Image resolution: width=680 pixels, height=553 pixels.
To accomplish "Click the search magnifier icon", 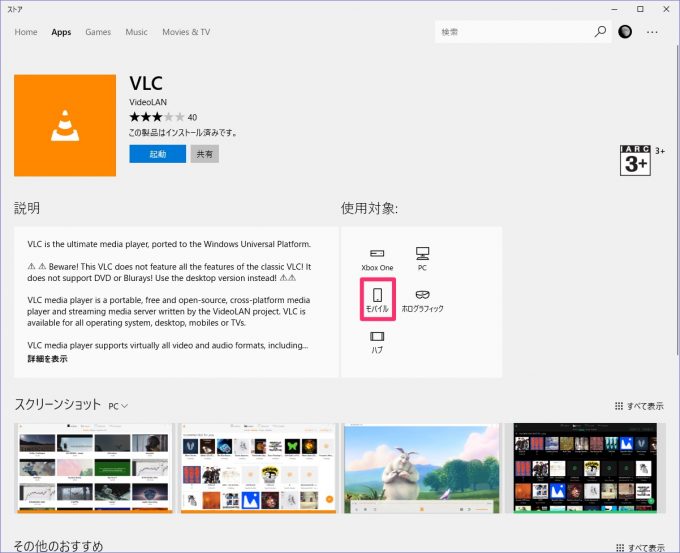I will [600, 31].
